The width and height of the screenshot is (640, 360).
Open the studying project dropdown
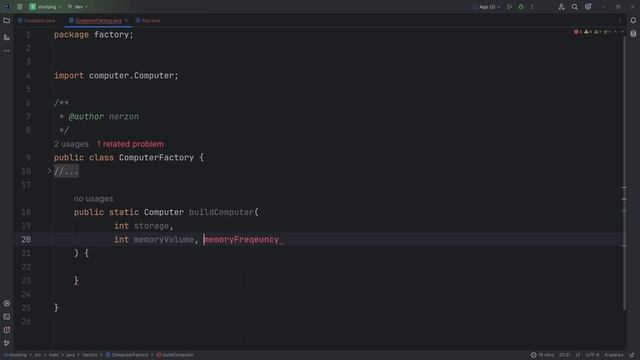click(45, 7)
